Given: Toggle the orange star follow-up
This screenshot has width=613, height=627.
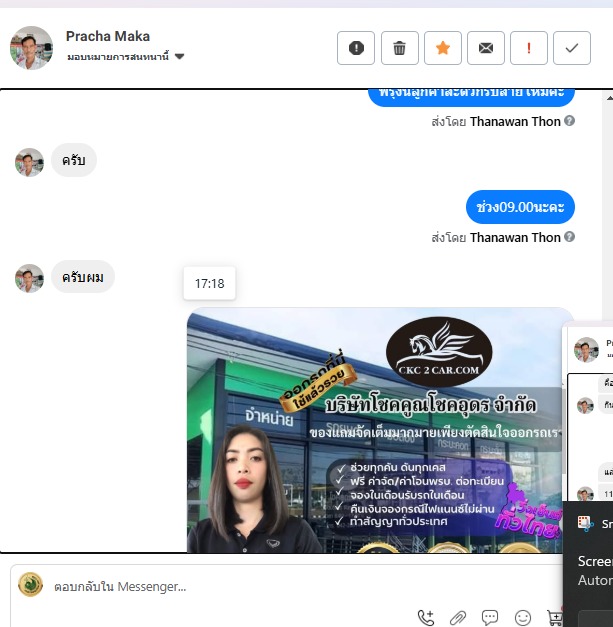Looking at the screenshot, I should pos(443,48).
